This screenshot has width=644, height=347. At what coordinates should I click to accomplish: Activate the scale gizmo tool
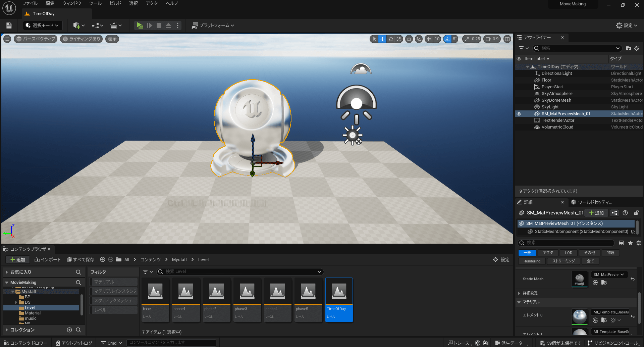click(x=398, y=39)
